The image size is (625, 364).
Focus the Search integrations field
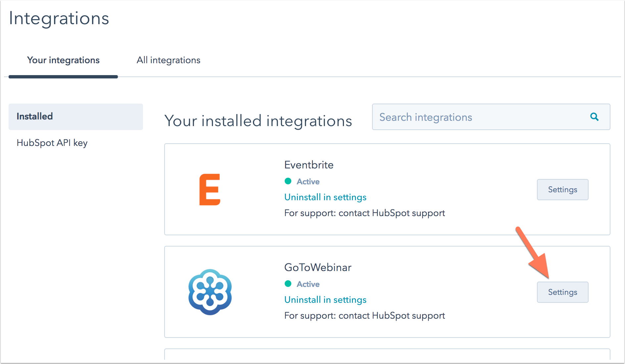(x=491, y=117)
